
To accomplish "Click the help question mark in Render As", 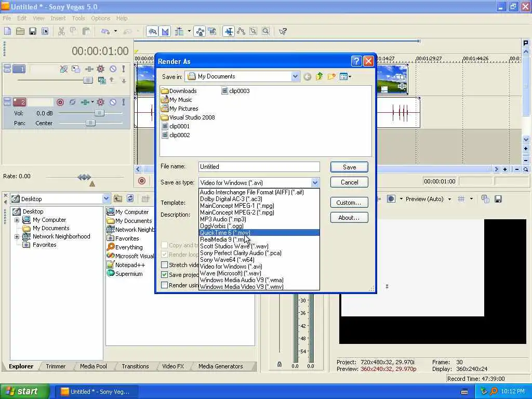I will click(356, 61).
